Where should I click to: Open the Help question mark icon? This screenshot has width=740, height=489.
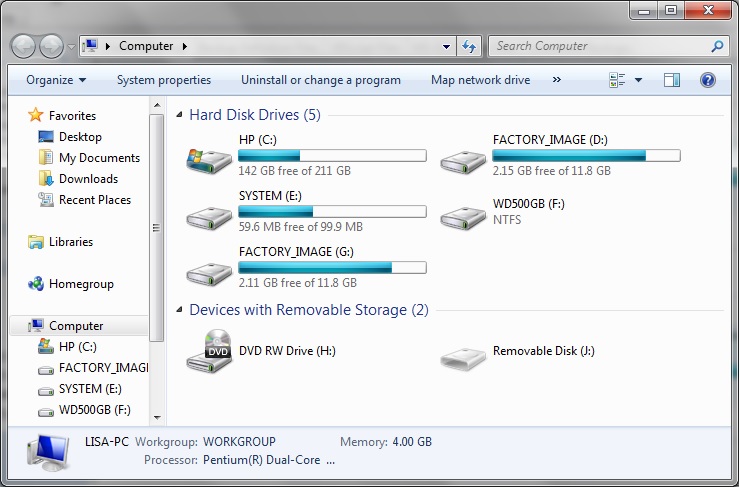(x=707, y=80)
